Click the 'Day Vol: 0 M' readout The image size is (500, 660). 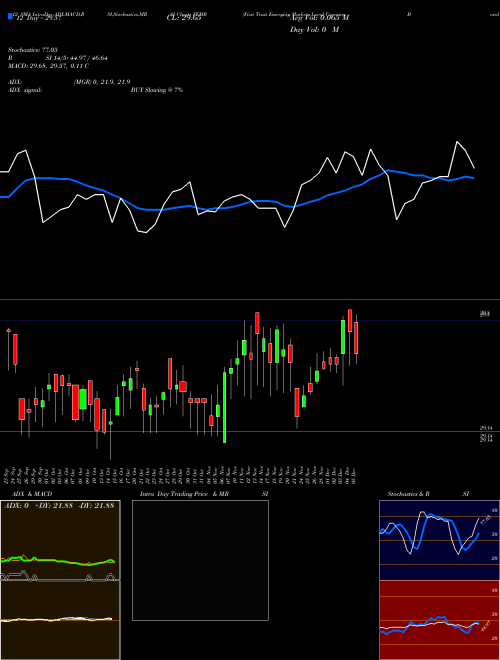(x=314, y=30)
